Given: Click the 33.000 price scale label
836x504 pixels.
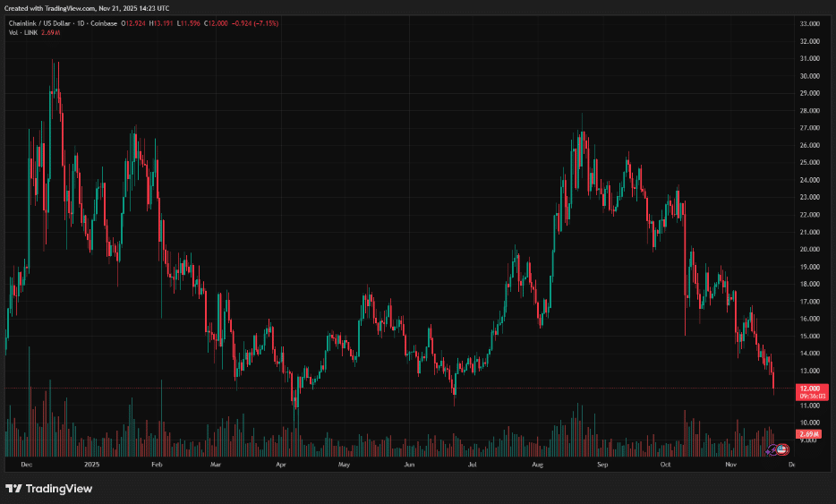Looking at the screenshot, I should click(x=809, y=23).
